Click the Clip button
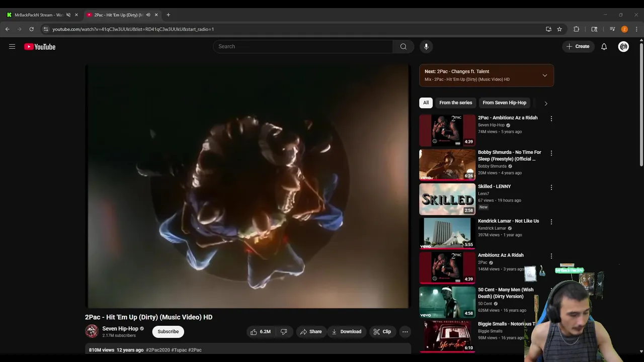This screenshot has width=644, height=362. pos(382,332)
